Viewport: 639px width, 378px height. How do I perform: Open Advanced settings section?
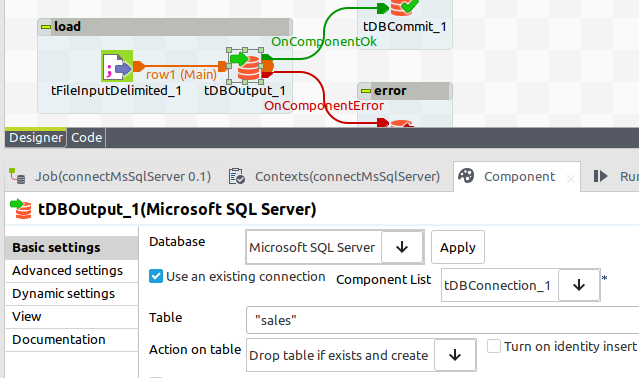72,271
